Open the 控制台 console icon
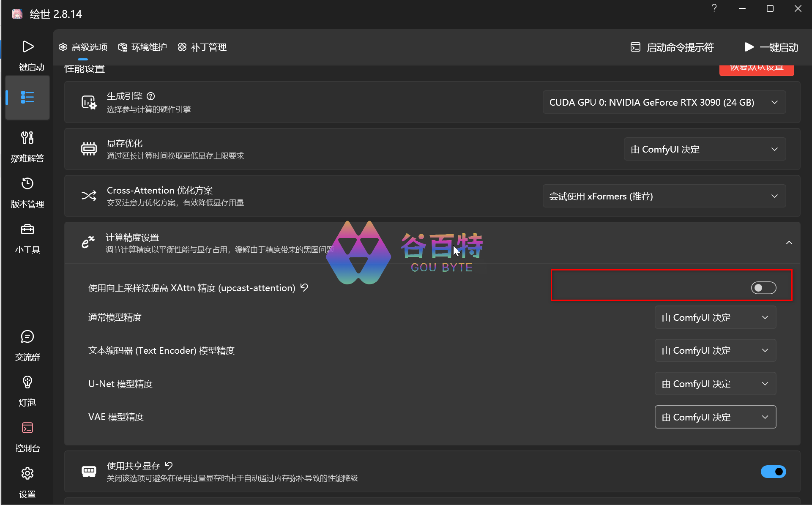Viewport: 812px width, 505px height. 27,436
